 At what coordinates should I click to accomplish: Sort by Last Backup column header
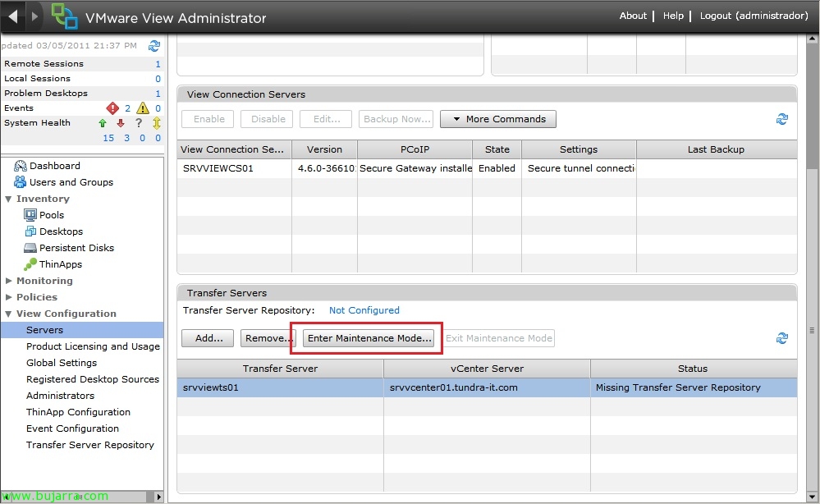point(716,149)
